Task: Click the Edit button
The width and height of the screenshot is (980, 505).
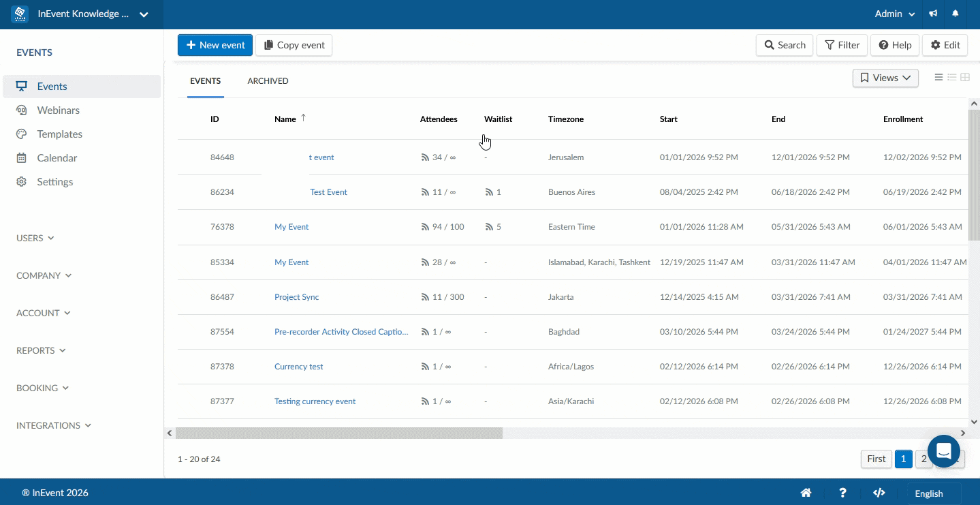Action: pyautogui.click(x=945, y=45)
